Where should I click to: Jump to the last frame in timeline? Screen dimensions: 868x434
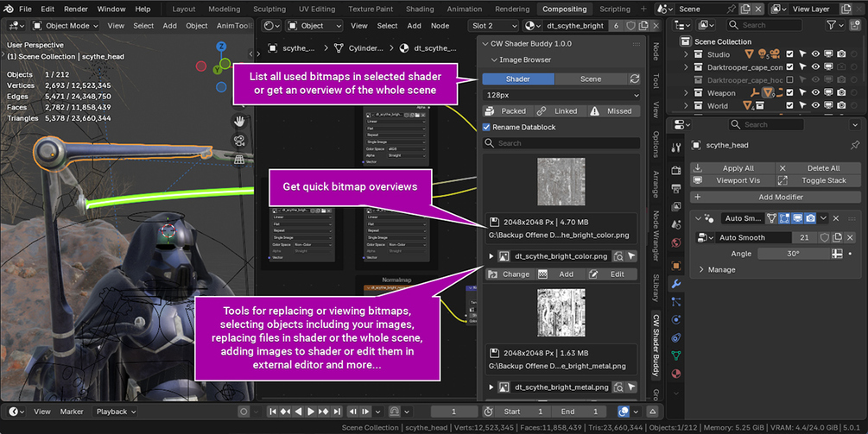pyautogui.click(x=336, y=412)
